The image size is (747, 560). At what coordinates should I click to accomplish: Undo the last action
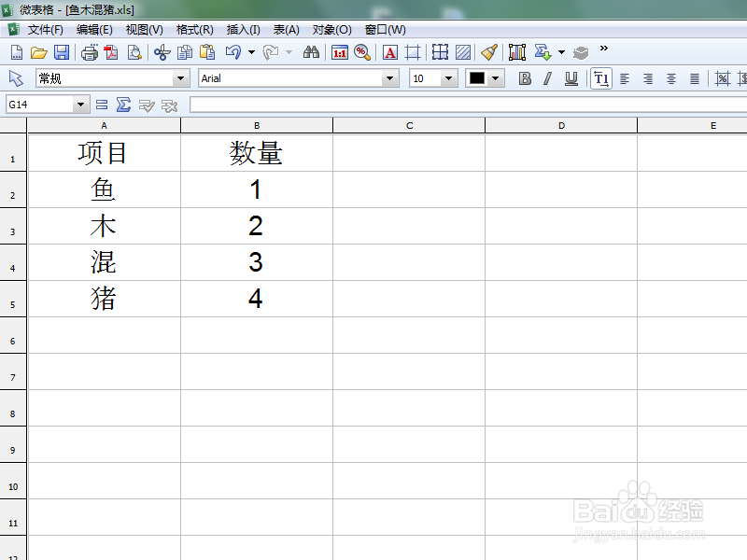tap(233, 52)
